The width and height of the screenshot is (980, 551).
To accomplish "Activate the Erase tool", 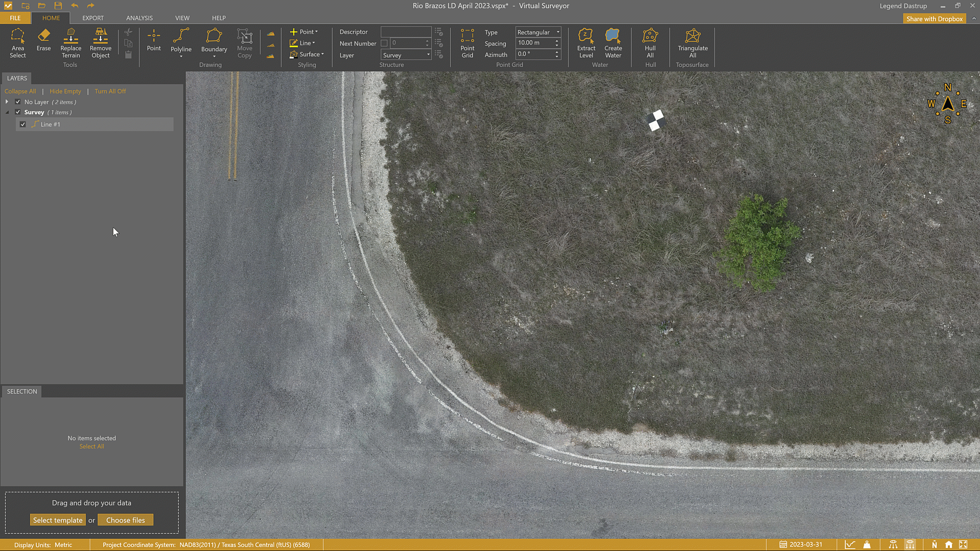I will click(x=43, y=40).
